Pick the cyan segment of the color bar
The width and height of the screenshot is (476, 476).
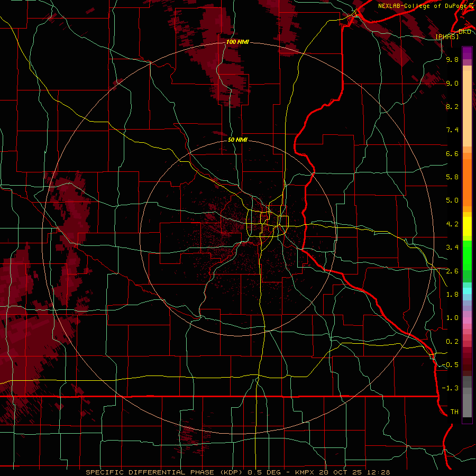coord(467,291)
